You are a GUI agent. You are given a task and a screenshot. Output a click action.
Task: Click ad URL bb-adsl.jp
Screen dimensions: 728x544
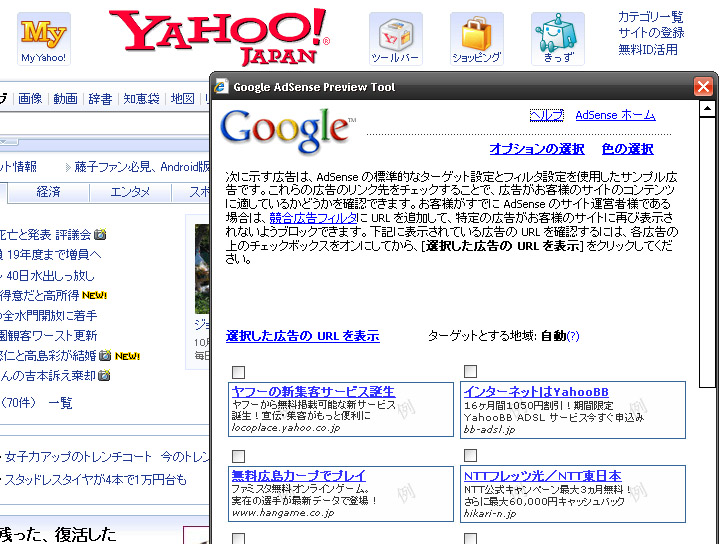pyautogui.click(x=489, y=429)
